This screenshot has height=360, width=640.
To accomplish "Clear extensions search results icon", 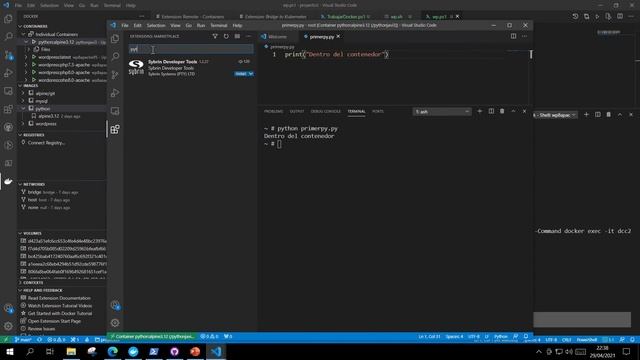I will [x=237, y=36].
